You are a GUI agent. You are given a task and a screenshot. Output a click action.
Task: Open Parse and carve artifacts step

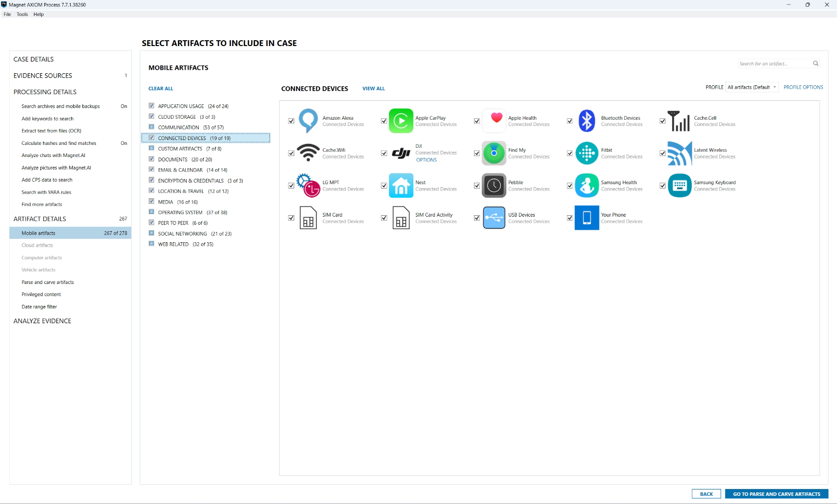pyautogui.click(x=48, y=282)
